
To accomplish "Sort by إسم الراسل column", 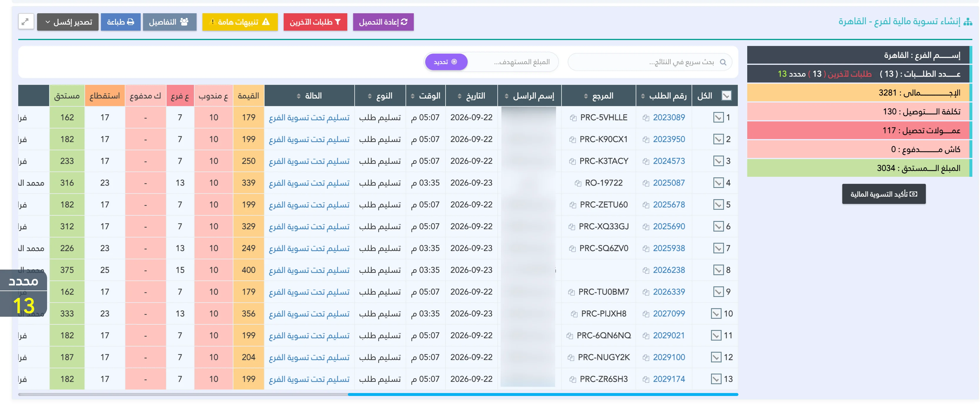I will pyautogui.click(x=529, y=96).
